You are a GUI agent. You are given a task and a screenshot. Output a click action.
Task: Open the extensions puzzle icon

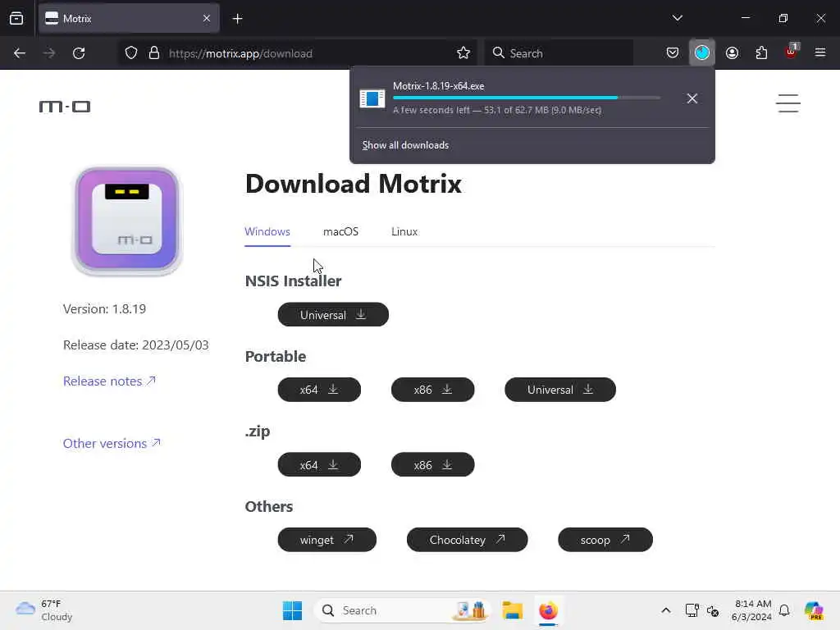(761, 53)
